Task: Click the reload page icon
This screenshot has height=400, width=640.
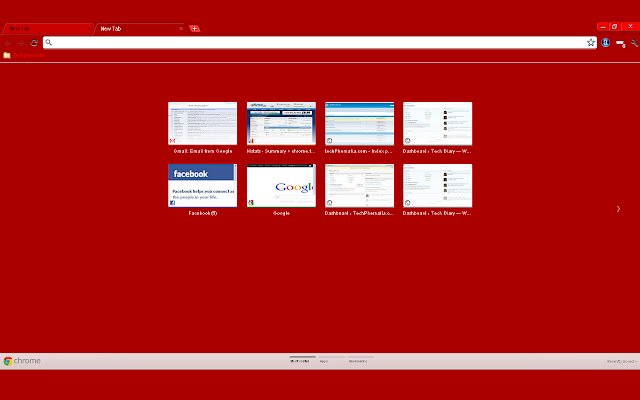Action: [x=34, y=43]
